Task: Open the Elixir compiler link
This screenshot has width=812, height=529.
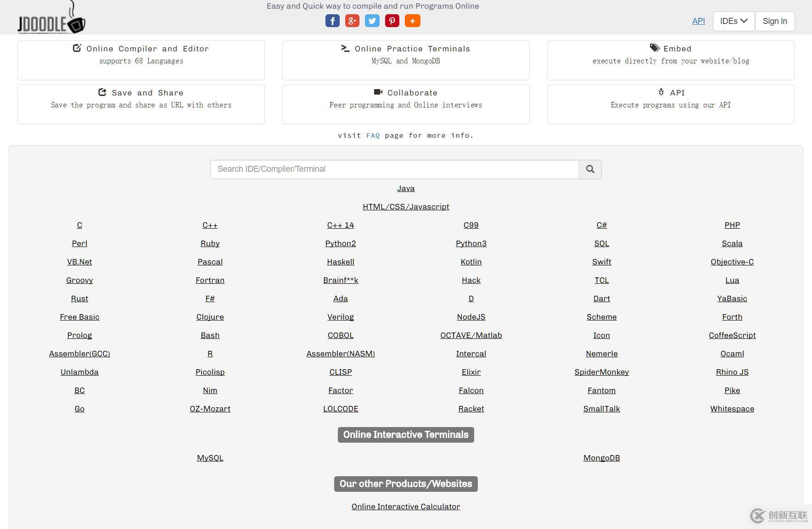Action: point(471,372)
